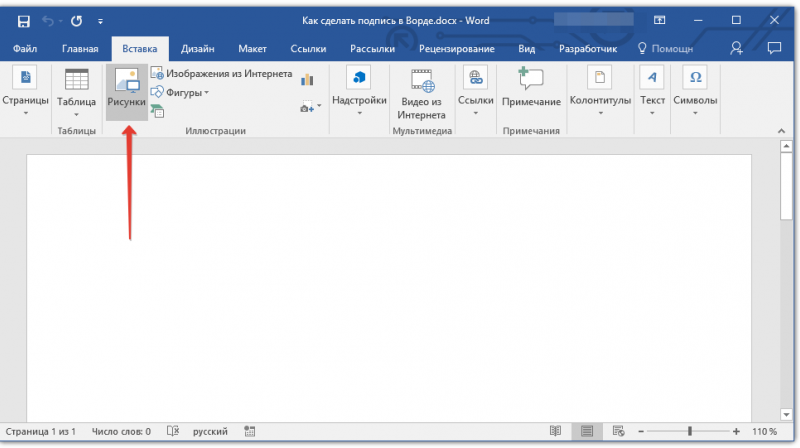Viewport: 800px width, 448px height.
Task: Click the Redo/Repeat arrow icon
Action: 77,21
